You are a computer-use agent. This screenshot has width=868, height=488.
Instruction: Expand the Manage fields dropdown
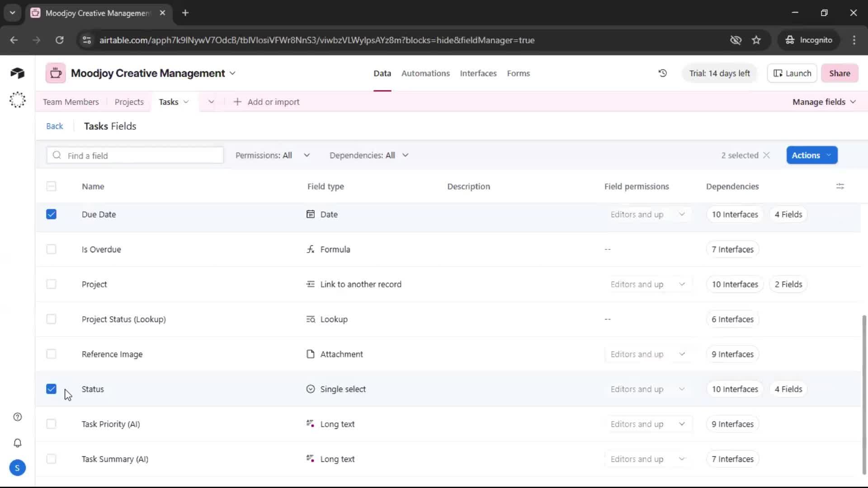824,102
